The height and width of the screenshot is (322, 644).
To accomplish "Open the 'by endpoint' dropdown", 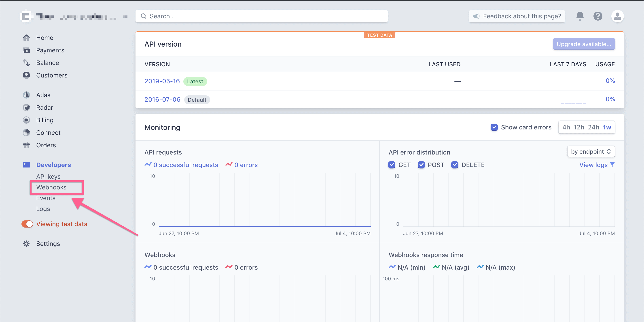I will pos(591,152).
